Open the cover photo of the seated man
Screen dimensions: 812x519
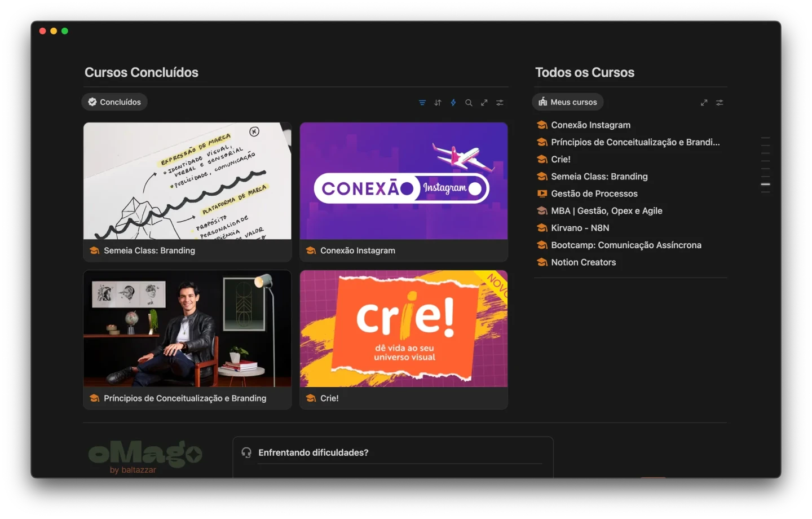187,329
